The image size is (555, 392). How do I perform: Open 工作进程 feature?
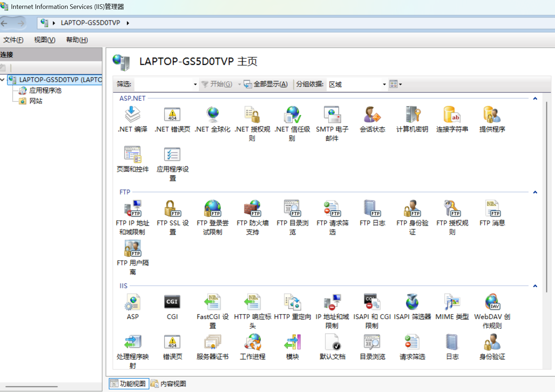click(x=252, y=347)
